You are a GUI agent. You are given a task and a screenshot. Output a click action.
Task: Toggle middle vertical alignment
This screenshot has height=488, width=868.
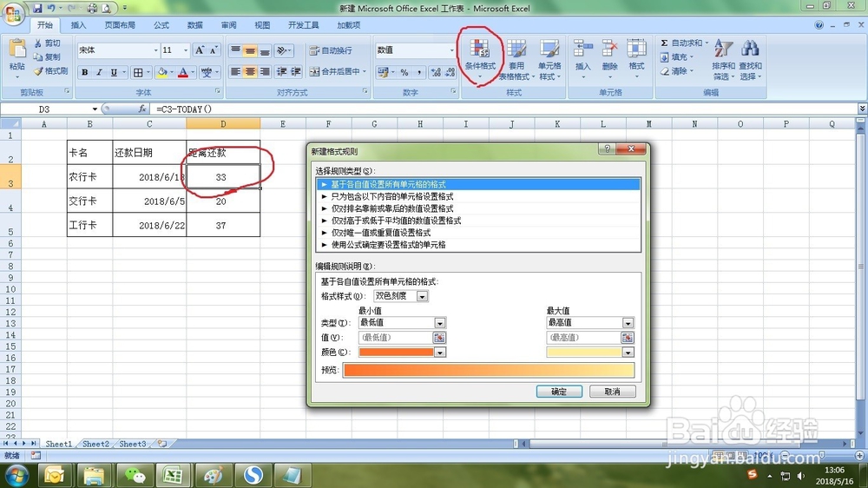(x=250, y=50)
